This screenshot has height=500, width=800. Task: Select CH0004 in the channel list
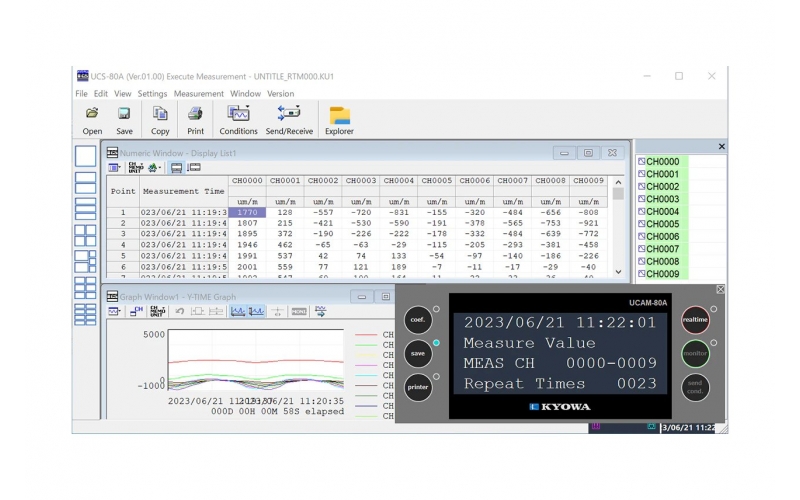(x=663, y=212)
